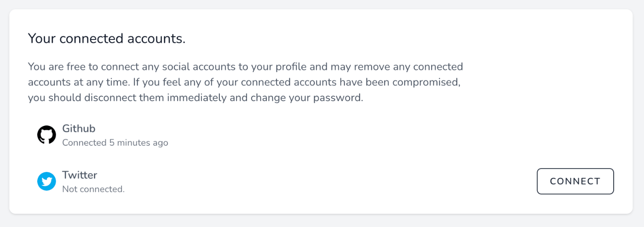Click the "5 minutes ago" timestamp text
The width and height of the screenshot is (644, 227).
(x=138, y=143)
